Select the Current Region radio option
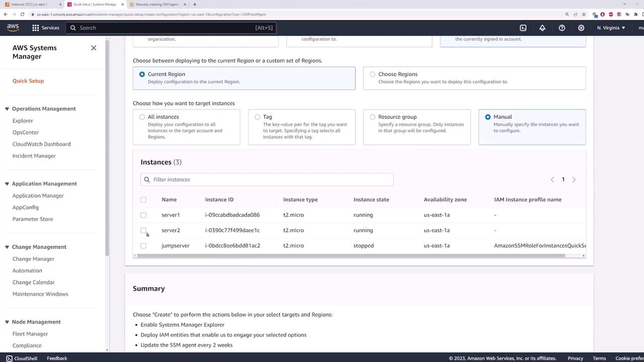Viewport: 644px width, 362px height. pos(142,74)
